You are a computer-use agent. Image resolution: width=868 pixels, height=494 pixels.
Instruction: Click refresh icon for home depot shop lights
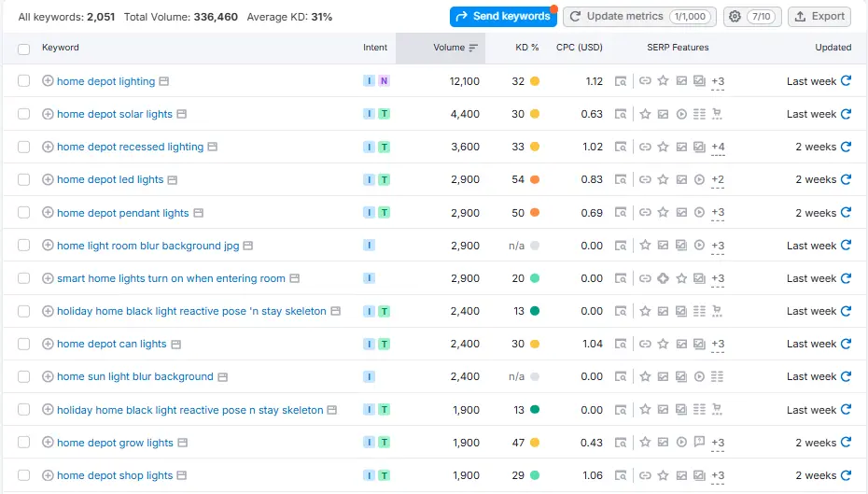[x=846, y=475]
